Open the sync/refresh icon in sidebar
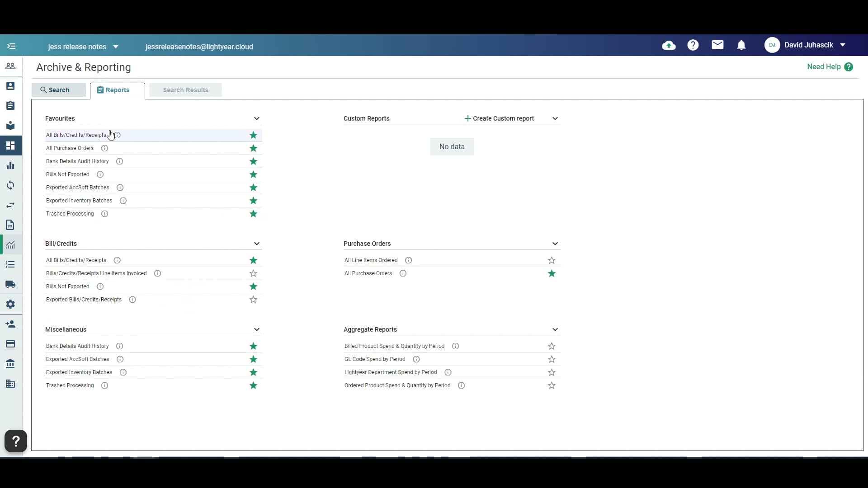Viewport: 868px width, 488px height. pos(10,185)
